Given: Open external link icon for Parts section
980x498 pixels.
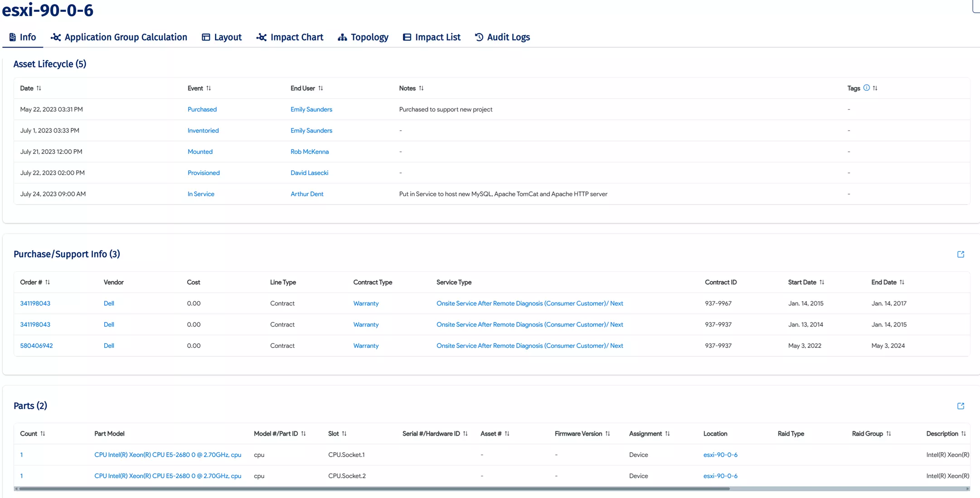Looking at the screenshot, I should (961, 406).
